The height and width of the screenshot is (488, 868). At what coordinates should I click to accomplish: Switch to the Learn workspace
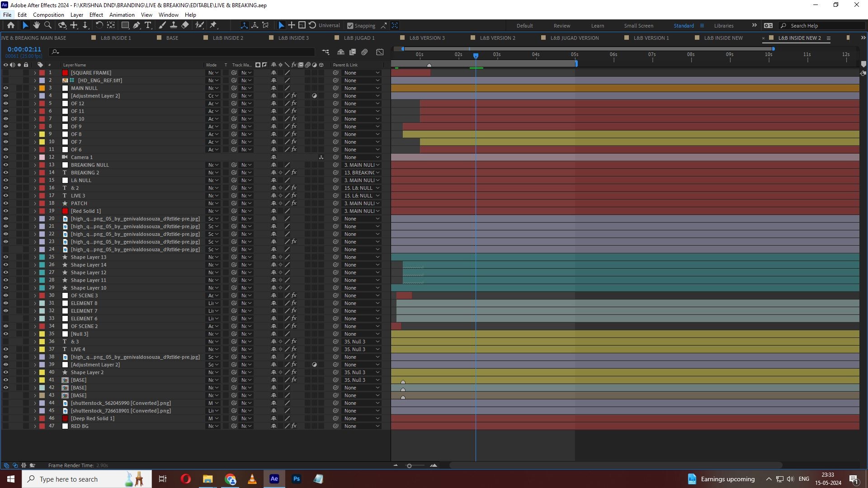[x=597, y=26]
